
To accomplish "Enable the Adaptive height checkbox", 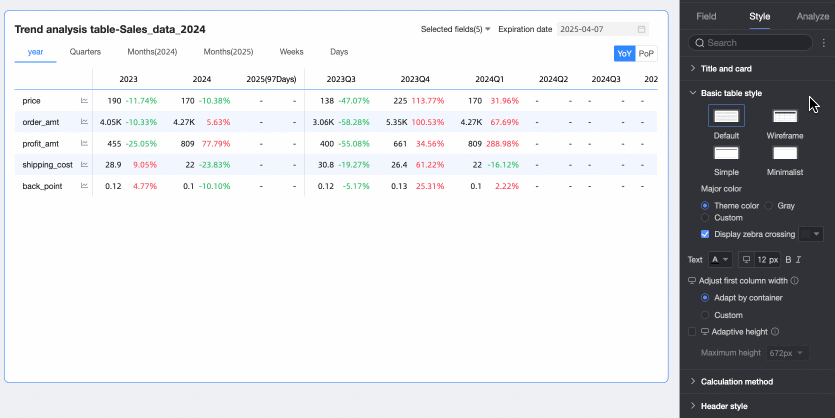I will tap(694, 331).
